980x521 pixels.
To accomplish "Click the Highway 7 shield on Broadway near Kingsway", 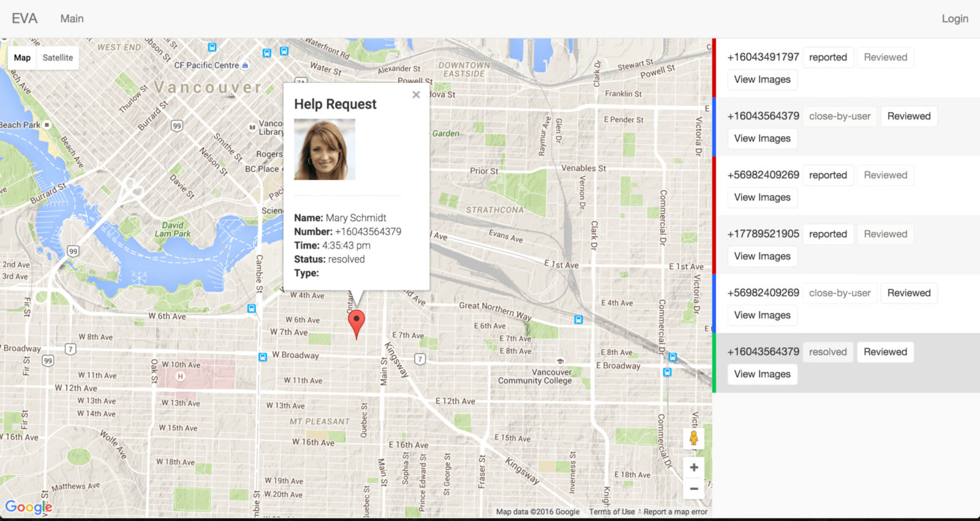I will [420, 359].
